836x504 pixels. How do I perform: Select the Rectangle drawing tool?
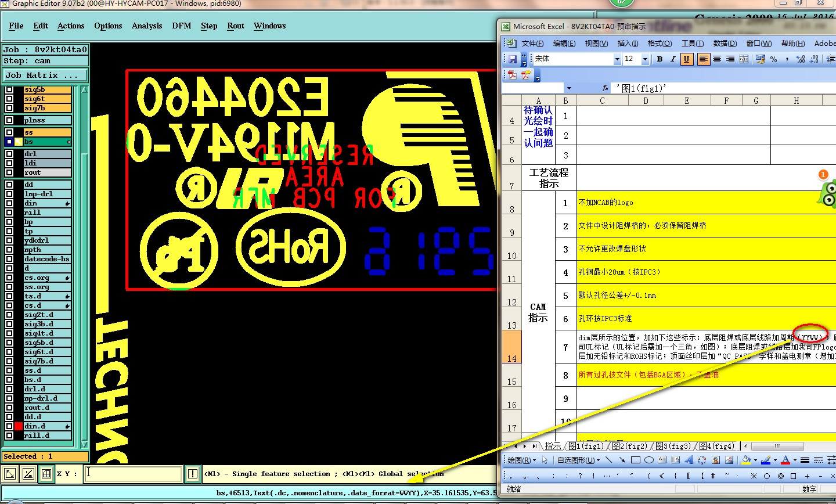pos(636,460)
